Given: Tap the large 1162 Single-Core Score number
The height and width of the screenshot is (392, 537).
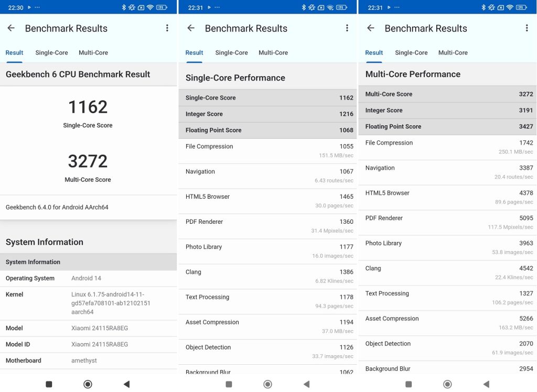Looking at the screenshot, I should click(88, 107).
